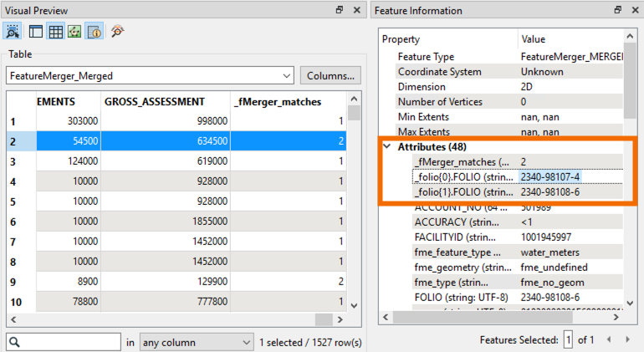Select the fme_geometry attribute row
This screenshot has height=352, width=644.
pyautogui.click(x=518, y=268)
